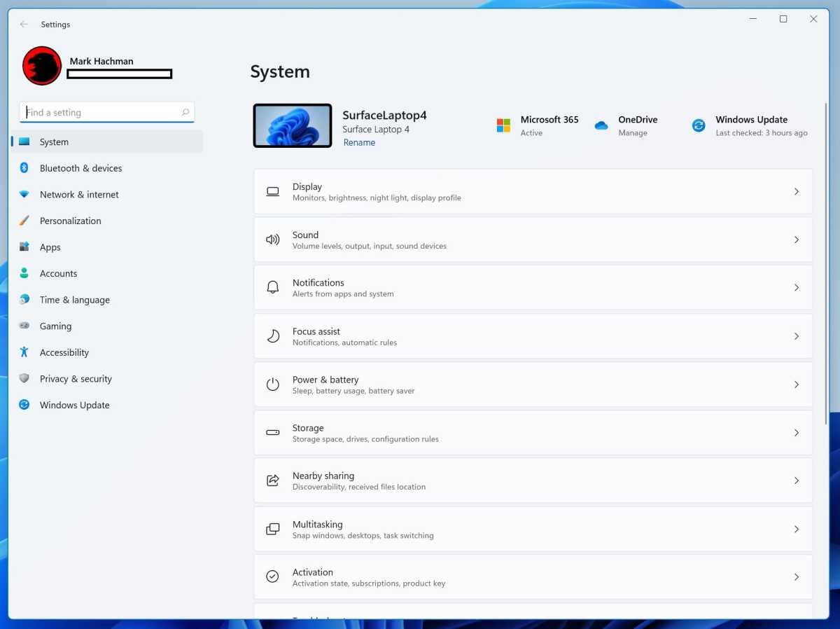Open OneDrive Manage option
The height and width of the screenshot is (629, 840).
click(x=633, y=133)
